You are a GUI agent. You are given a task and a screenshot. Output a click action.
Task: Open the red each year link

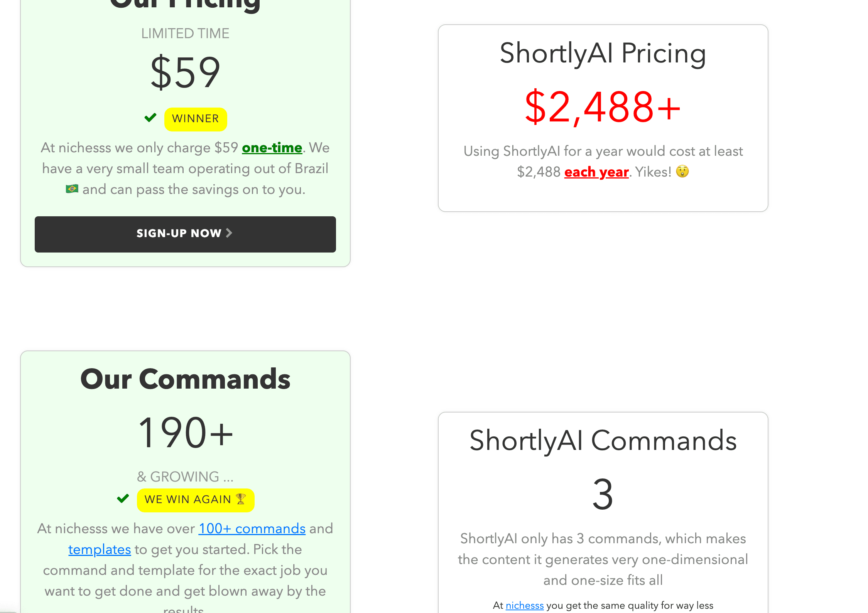(x=596, y=172)
